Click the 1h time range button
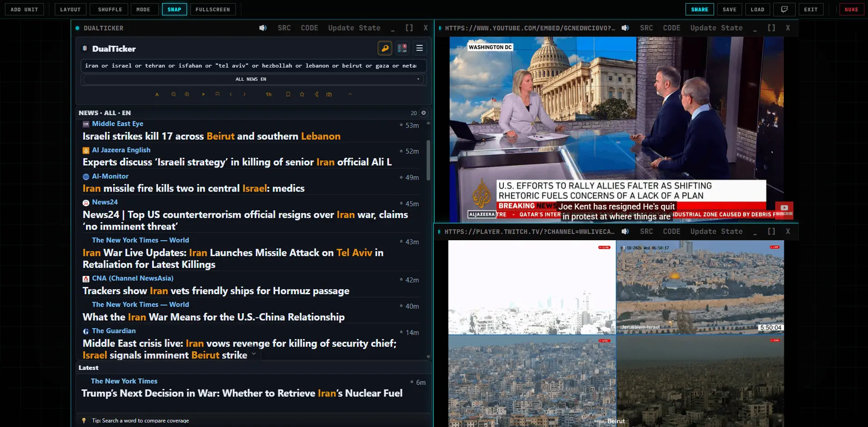Image resolution: width=868 pixels, height=427 pixels. [269, 94]
